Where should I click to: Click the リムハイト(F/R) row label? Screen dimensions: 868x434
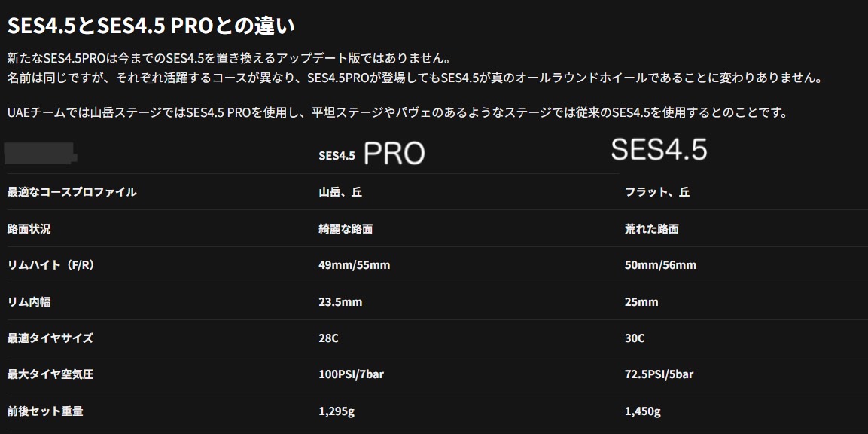point(51,265)
